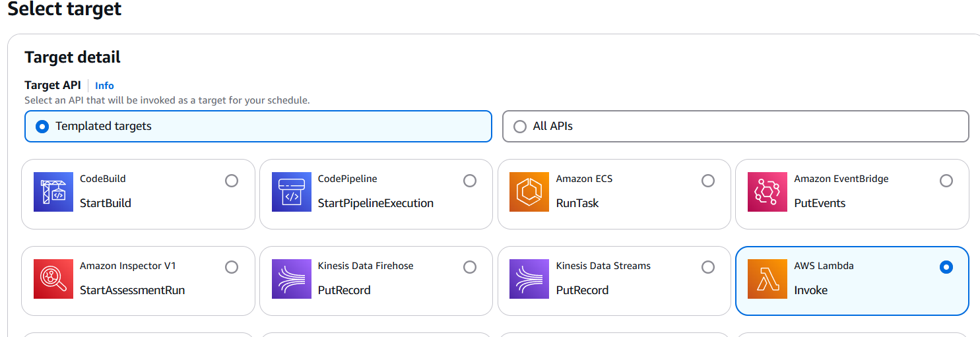Choose the CodeBuild StartBuild radio button

tap(232, 180)
